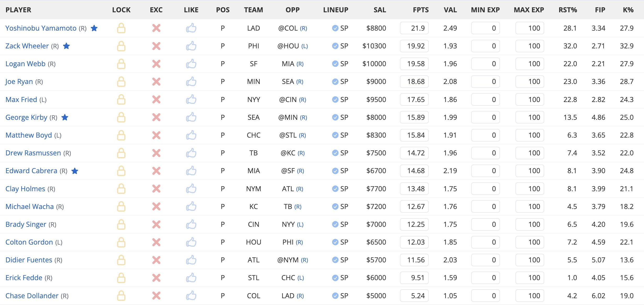
Task: Like Michael Wacha thumbs-up
Action: coord(191,206)
